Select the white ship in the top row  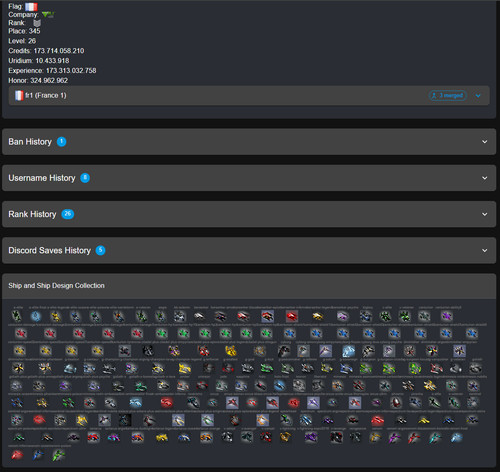199,316
